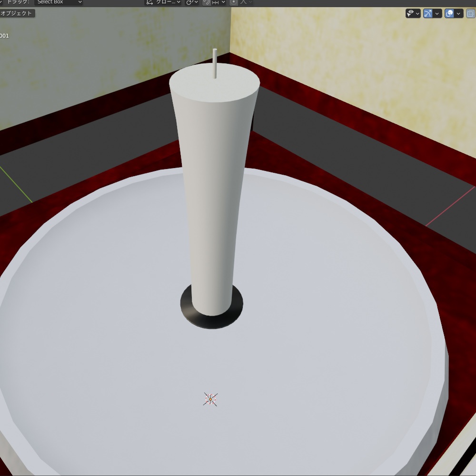This screenshot has height=476, width=476.
Task: Select the tall white cylinder object
Action: coord(214,190)
